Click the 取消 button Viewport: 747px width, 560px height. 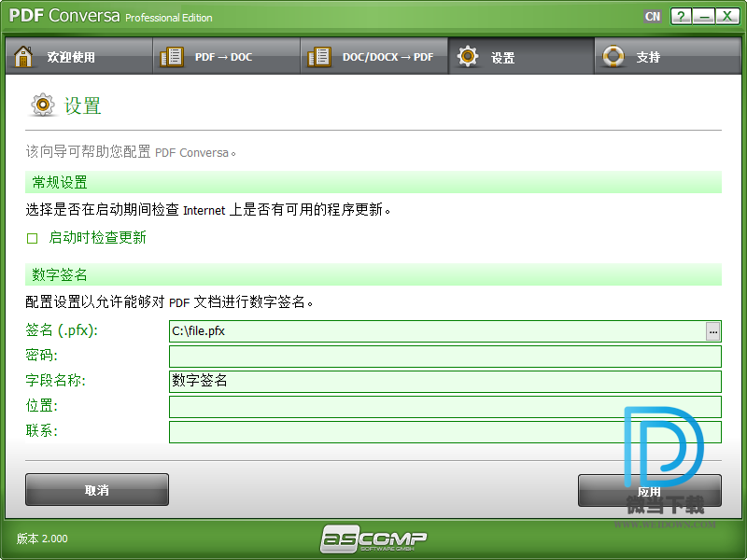97,489
